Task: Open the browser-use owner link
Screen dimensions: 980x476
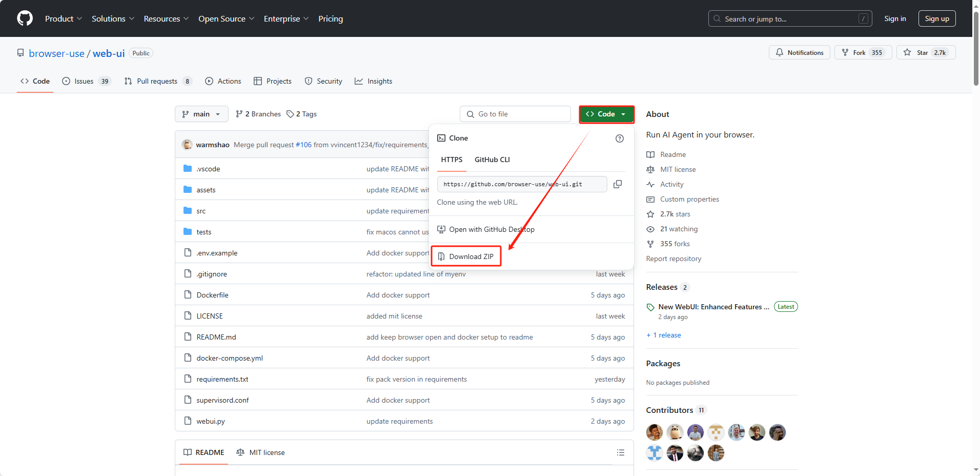Action: 56,53
